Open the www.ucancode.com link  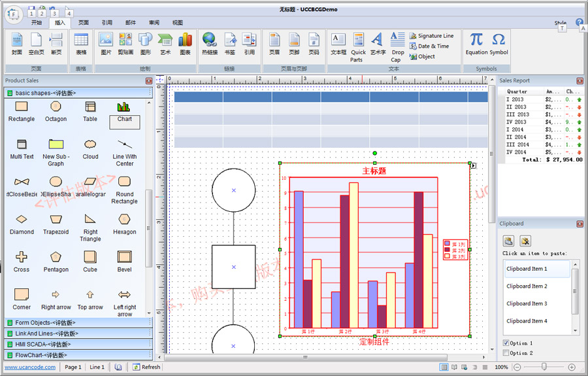pyautogui.click(x=29, y=367)
